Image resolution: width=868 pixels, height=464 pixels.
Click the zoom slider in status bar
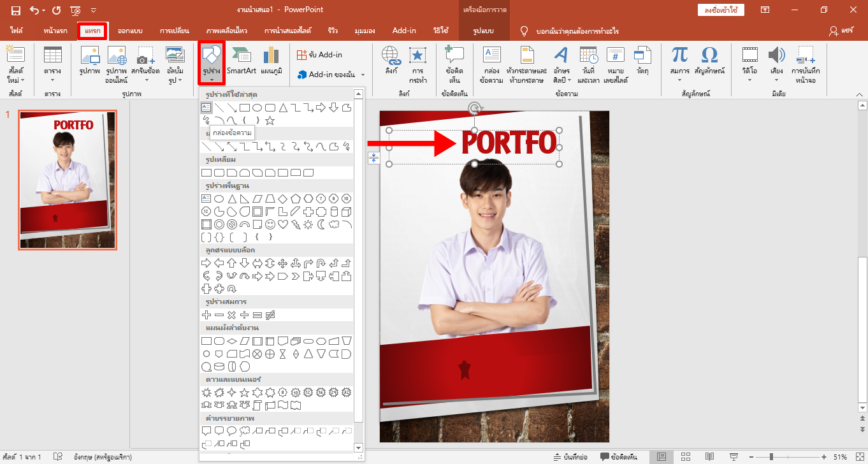tap(772, 457)
